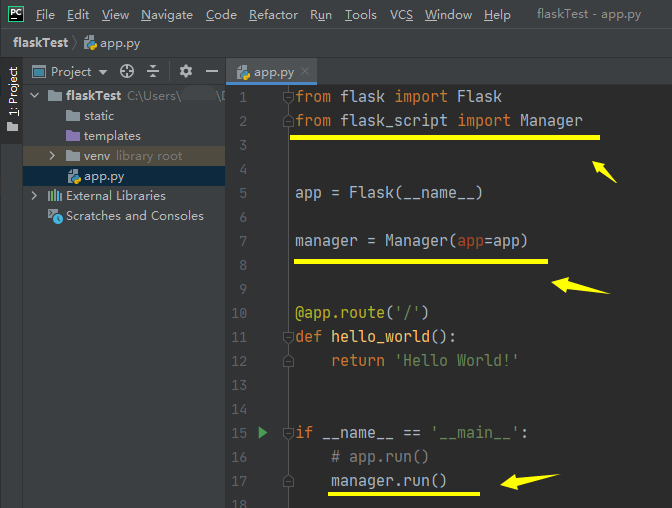Click fold end marker at line 2
The image size is (672, 508).
[288, 122]
